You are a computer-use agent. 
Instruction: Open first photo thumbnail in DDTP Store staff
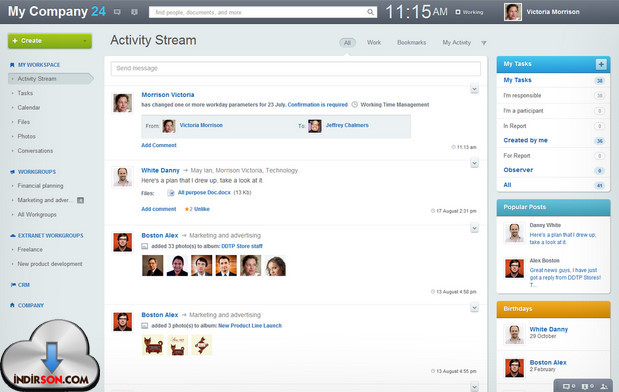152,265
